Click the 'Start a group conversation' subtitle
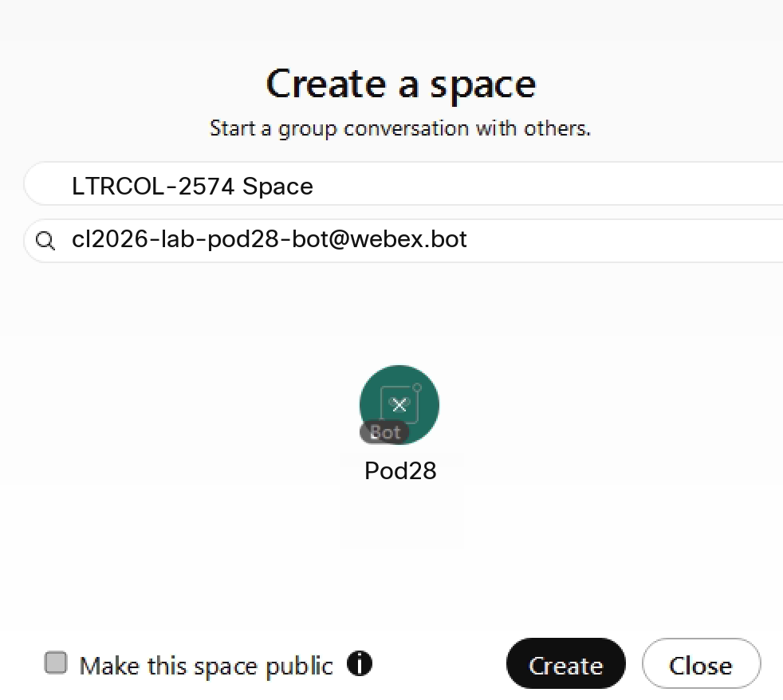 pyautogui.click(x=400, y=128)
